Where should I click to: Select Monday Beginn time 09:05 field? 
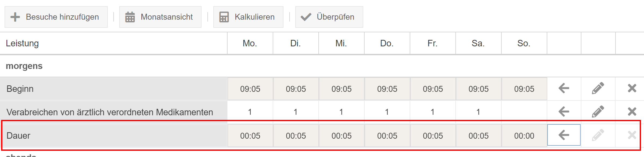click(250, 89)
